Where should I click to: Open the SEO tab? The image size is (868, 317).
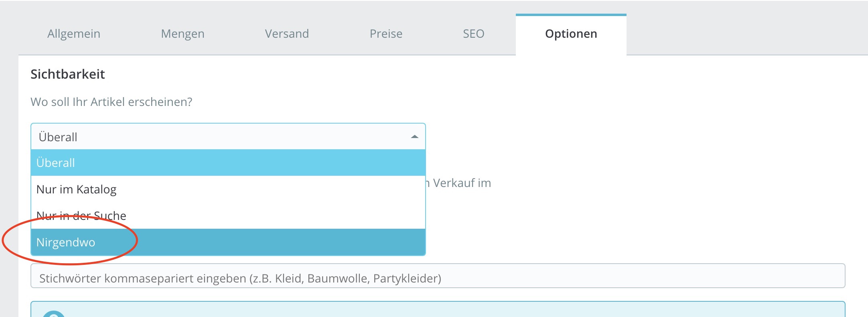473,34
